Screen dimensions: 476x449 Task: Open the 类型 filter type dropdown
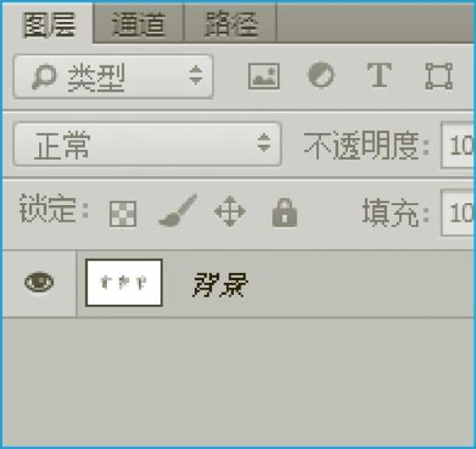[x=113, y=76]
